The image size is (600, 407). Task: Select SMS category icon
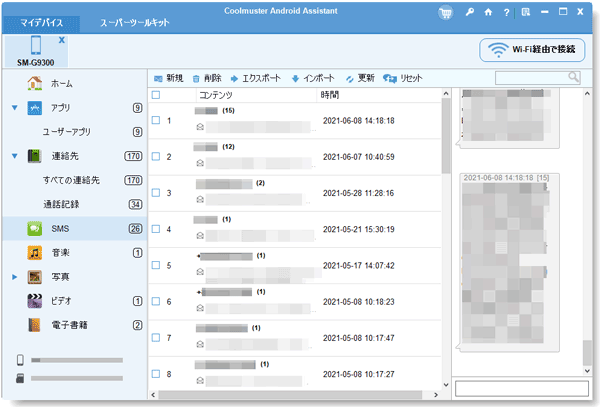point(34,229)
